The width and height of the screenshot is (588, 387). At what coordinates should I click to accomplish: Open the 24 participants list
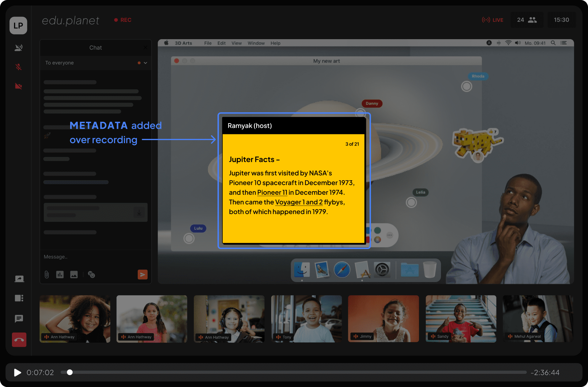[527, 20]
